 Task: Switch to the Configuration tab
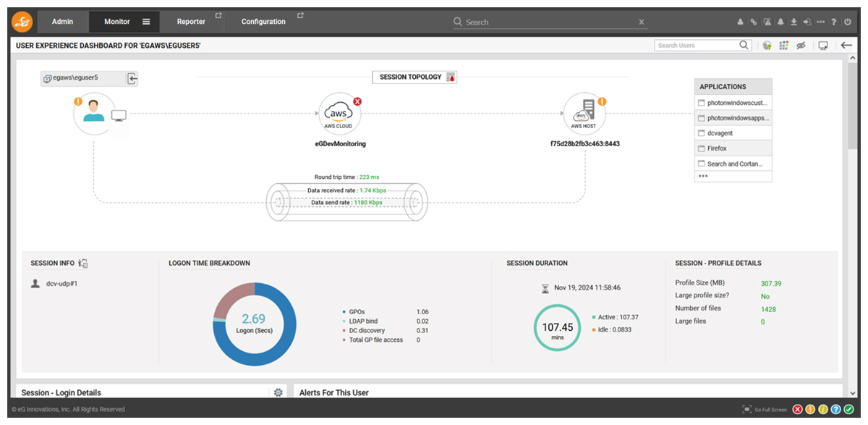(263, 22)
